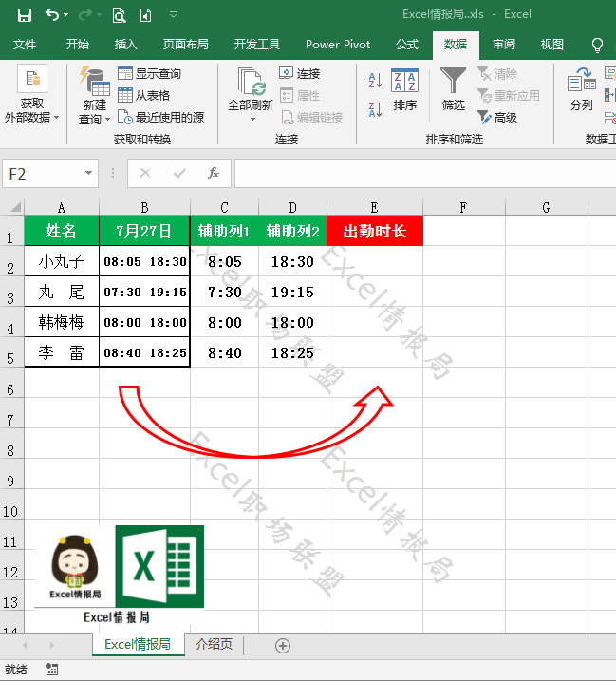Click the sort descending Z-A icon
The width and height of the screenshot is (616, 681).
pyautogui.click(x=375, y=109)
